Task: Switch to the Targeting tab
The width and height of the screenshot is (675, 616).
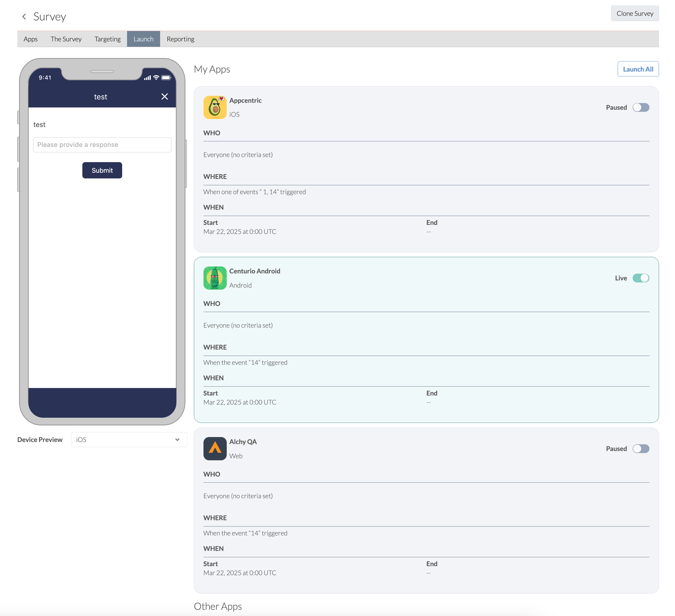Action: click(108, 39)
